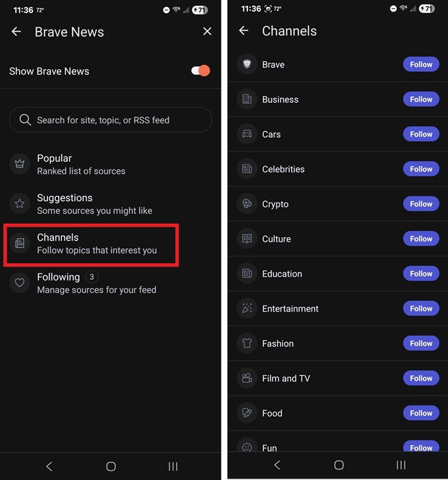Click the Entertainment party icon

[247, 309]
